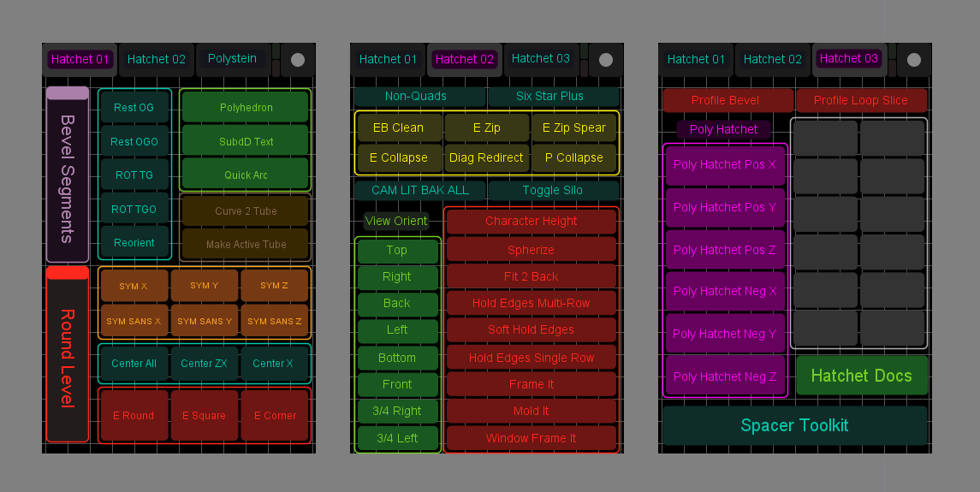This screenshot has width=980, height=492.
Task: Click SYM SANS Y button
Action: (x=205, y=322)
